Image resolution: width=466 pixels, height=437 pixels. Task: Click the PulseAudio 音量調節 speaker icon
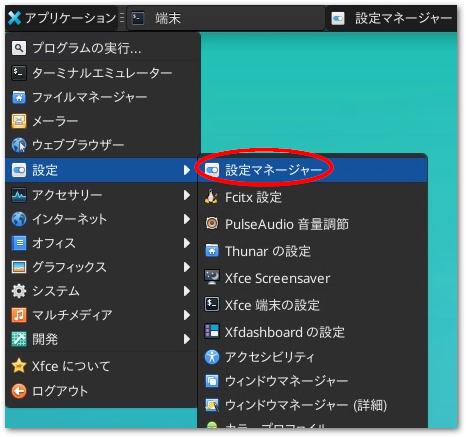point(212,223)
